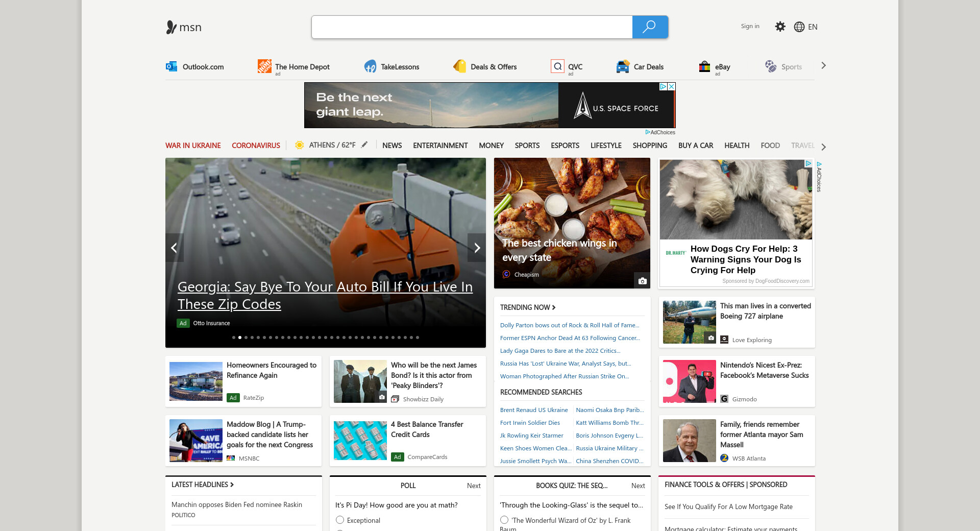Open the Outlook.com shortcut icon
Screen dimensions: 980x531
(x=171, y=66)
